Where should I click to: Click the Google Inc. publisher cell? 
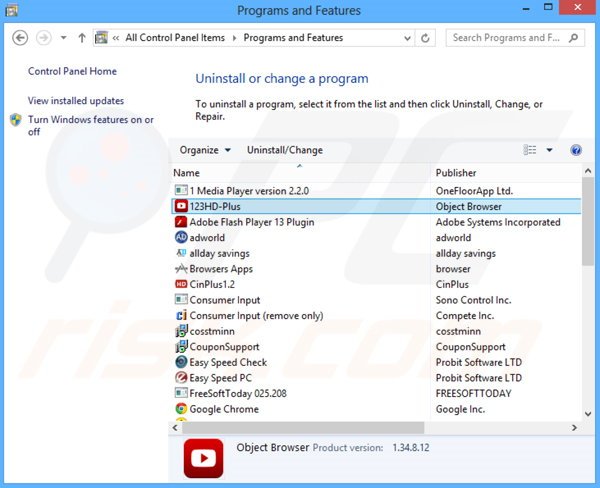(x=460, y=409)
